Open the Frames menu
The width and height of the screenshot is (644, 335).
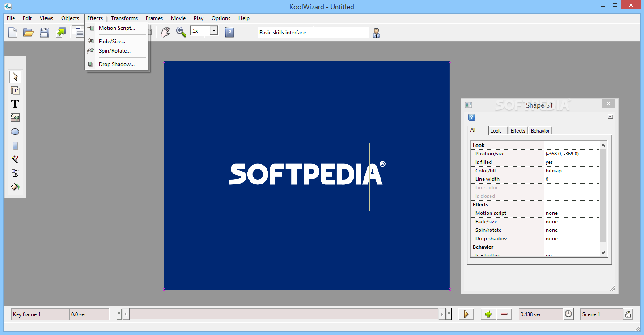(154, 18)
